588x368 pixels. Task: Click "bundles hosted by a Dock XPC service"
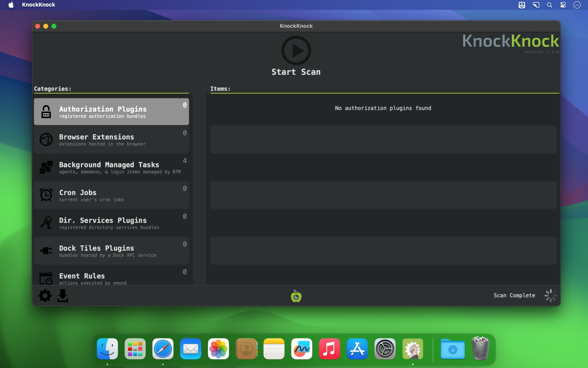click(108, 255)
